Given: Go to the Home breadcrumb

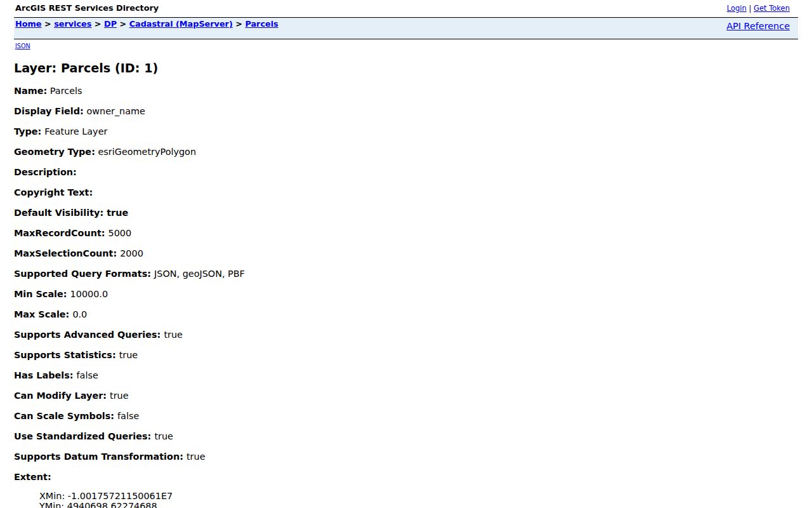Looking at the screenshot, I should [29, 24].
